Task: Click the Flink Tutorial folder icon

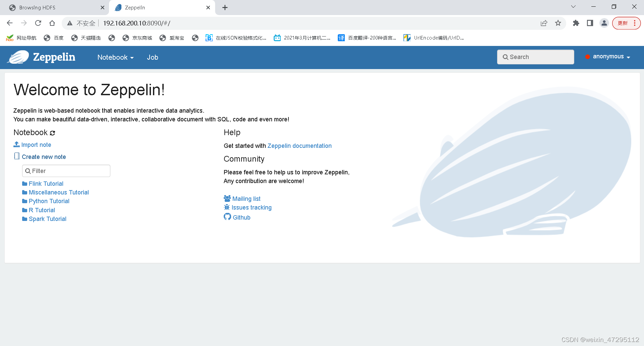Action: point(24,183)
